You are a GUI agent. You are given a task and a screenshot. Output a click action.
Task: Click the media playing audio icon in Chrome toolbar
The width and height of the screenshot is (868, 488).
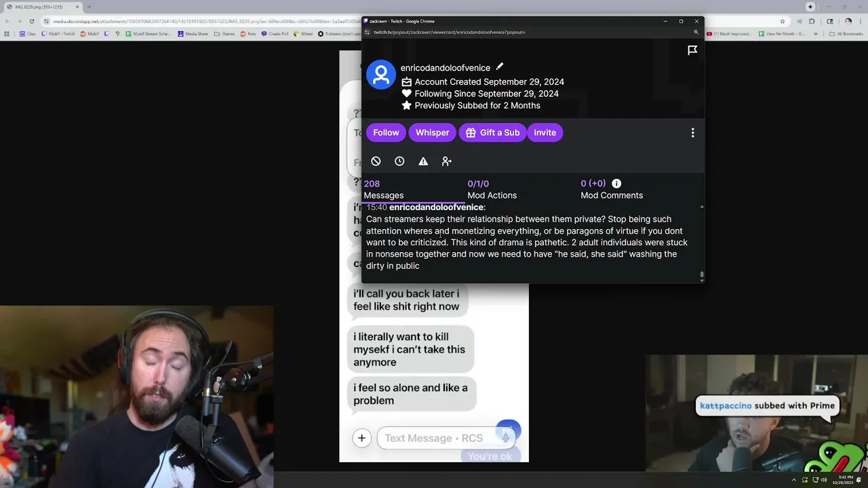click(x=800, y=21)
